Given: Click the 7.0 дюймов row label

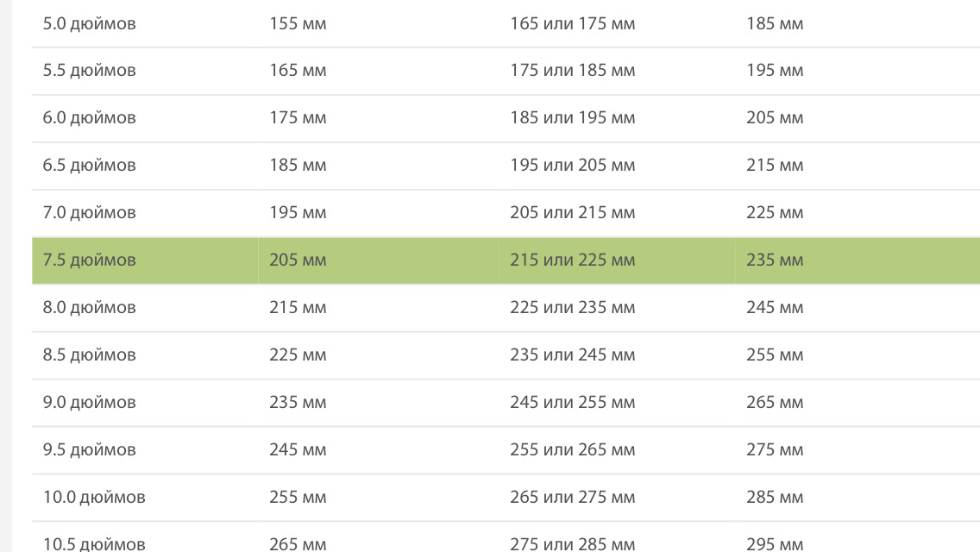Looking at the screenshot, I should pos(90,212).
